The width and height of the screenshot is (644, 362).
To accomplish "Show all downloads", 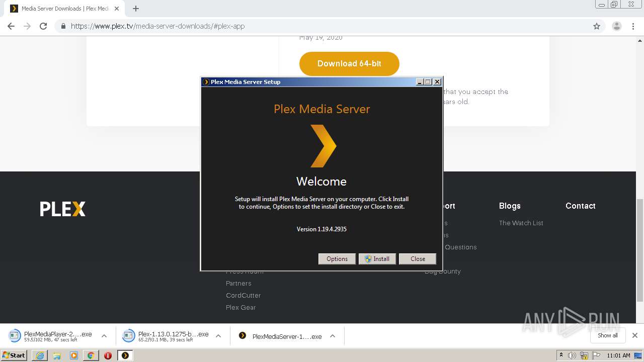I will tap(607, 335).
